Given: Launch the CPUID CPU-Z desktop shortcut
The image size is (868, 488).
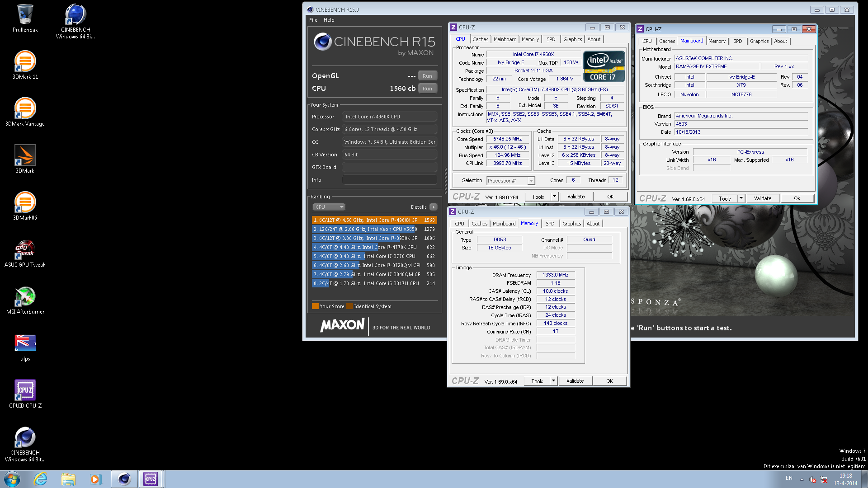Looking at the screenshot, I should [25, 394].
